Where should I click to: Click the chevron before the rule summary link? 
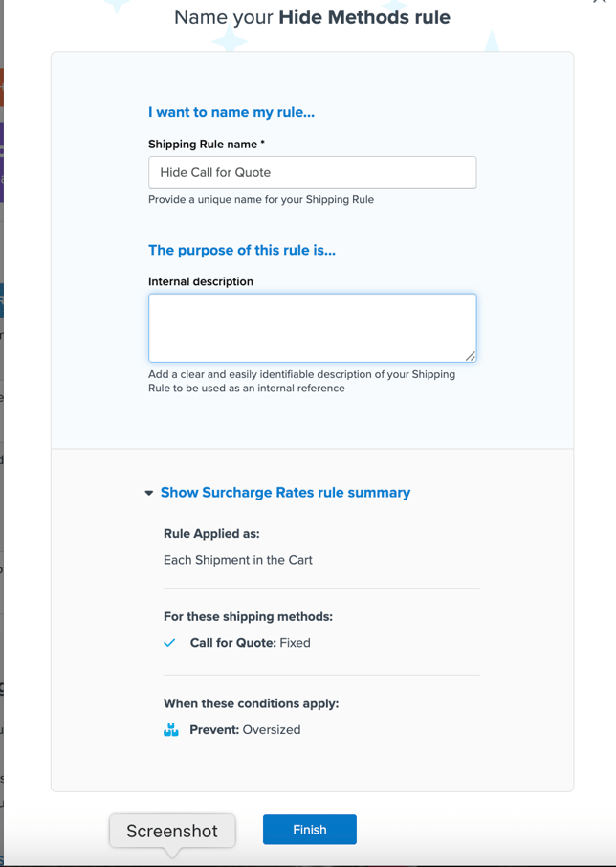coord(149,492)
